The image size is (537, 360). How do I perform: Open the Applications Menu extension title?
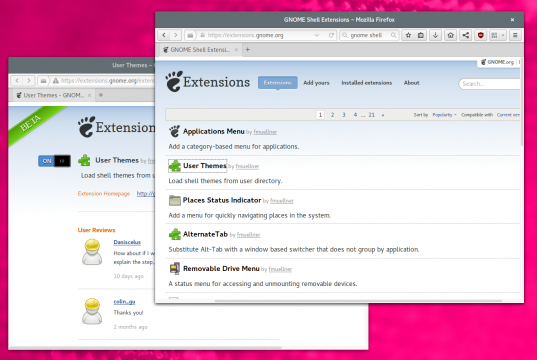213,131
